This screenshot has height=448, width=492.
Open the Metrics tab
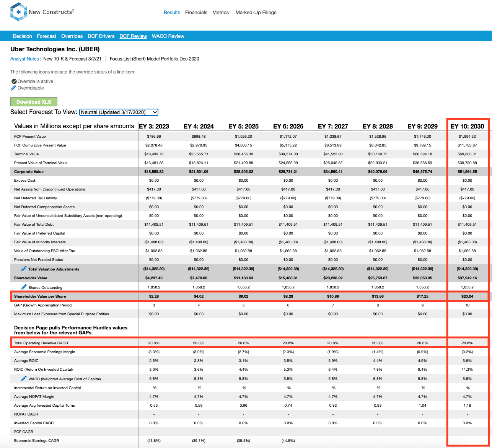click(221, 13)
